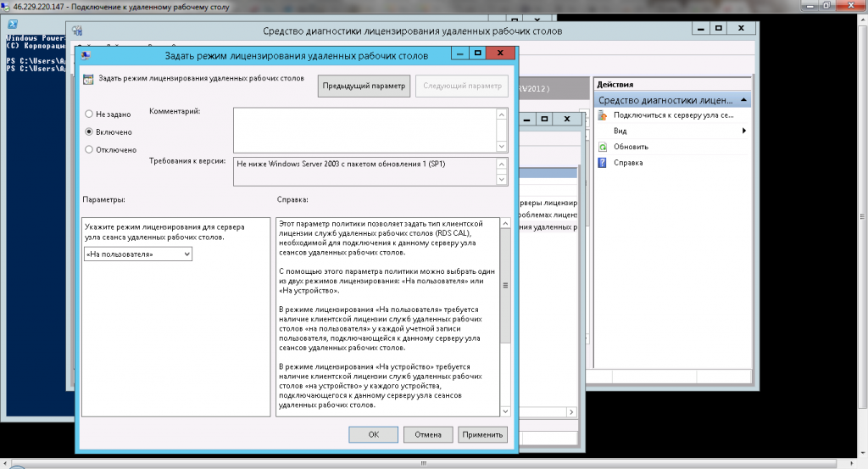Click inside the Комментарий text field
The height and width of the screenshot is (469, 868).
(364, 129)
